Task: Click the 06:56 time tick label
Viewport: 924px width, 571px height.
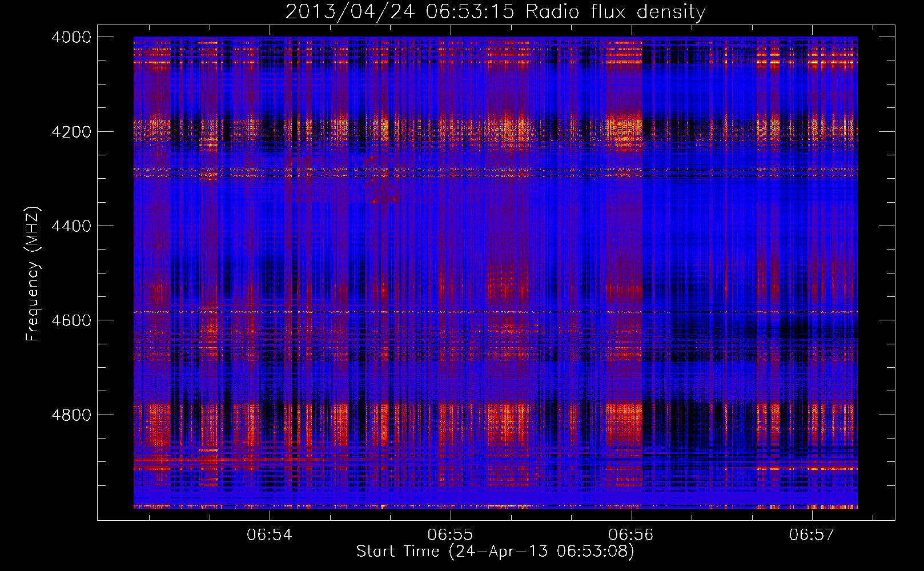Action: click(x=631, y=534)
